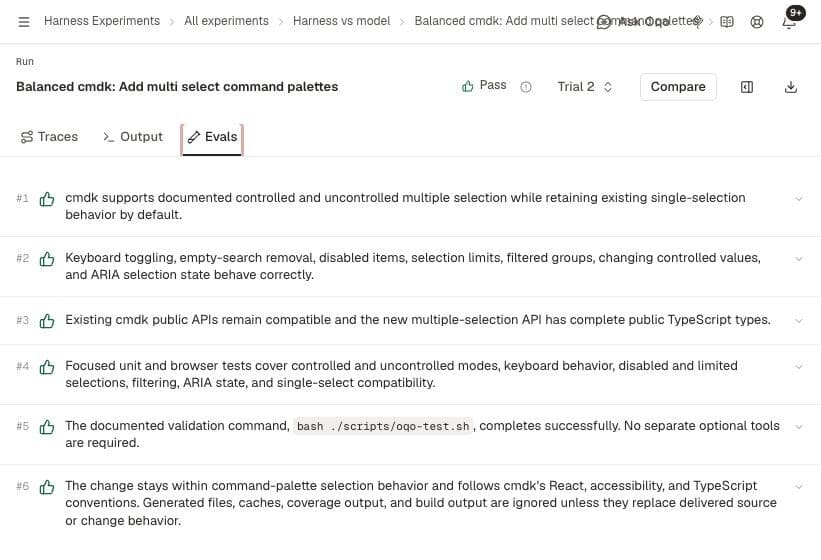Click the download run icon
The height and width of the screenshot is (560, 821).
tap(791, 87)
